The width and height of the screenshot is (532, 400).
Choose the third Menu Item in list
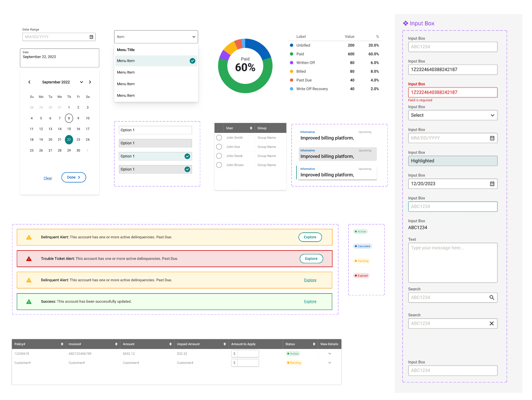156,84
